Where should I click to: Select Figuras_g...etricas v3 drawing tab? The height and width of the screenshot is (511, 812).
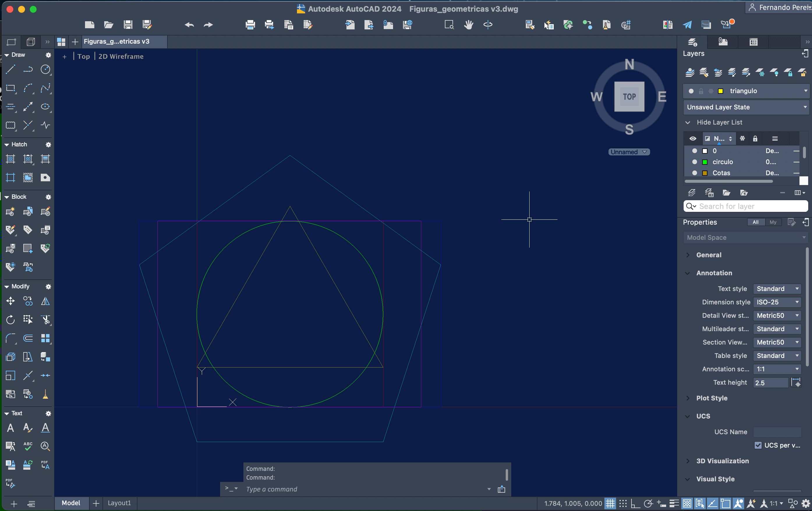(124, 41)
